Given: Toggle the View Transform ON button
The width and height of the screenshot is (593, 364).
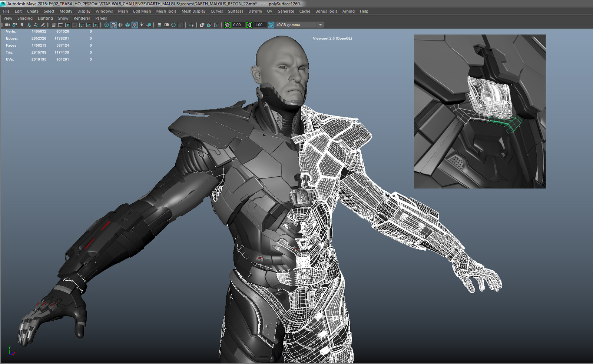Looking at the screenshot, I should [271, 25].
